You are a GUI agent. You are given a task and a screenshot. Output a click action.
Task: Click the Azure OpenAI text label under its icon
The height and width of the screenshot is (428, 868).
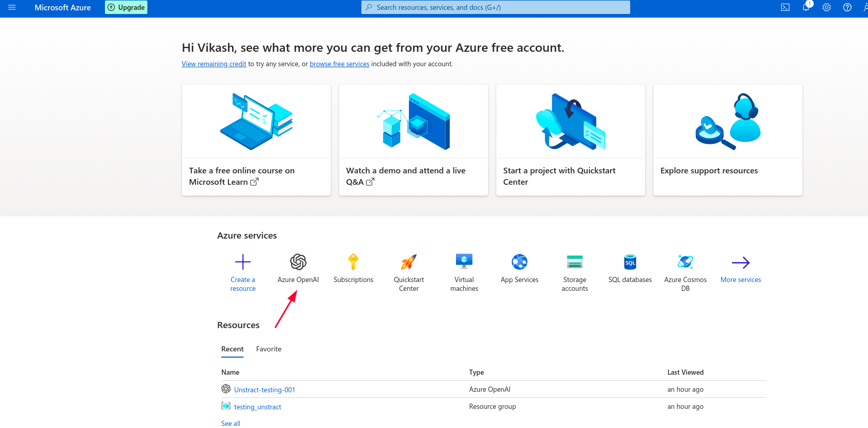point(298,280)
